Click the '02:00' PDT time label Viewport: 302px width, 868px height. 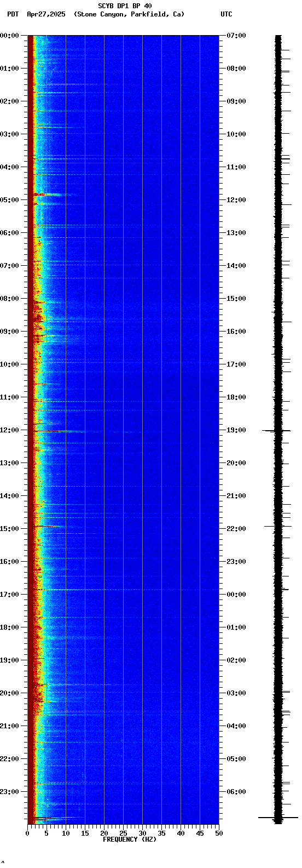click(9, 101)
